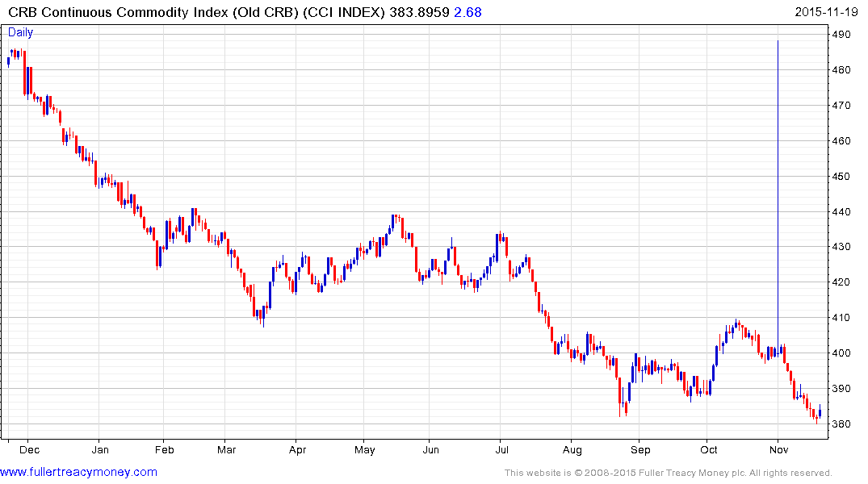This screenshot has width=868, height=484.
Task: Click the blue change value 2.68
Action: (468, 12)
